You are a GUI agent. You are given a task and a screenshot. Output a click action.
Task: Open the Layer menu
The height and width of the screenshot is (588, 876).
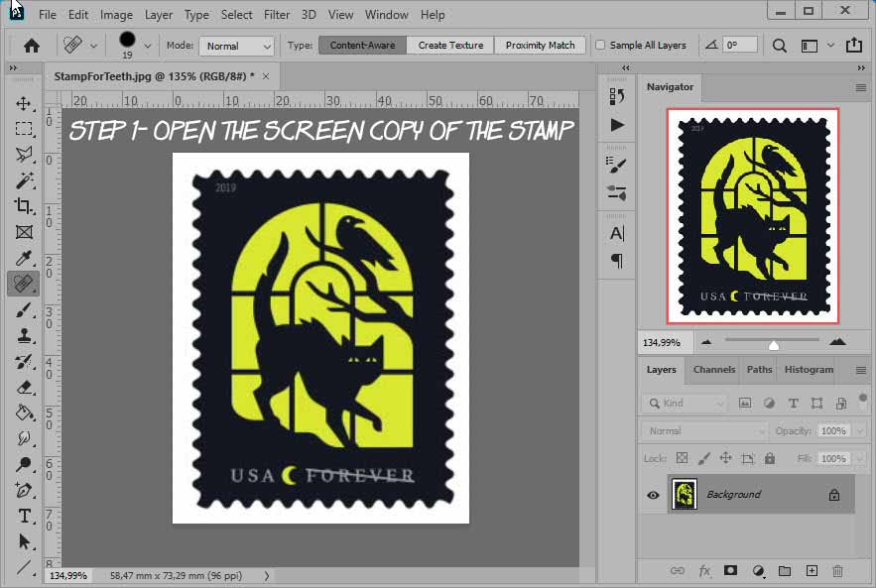click(x=159, y=15)
